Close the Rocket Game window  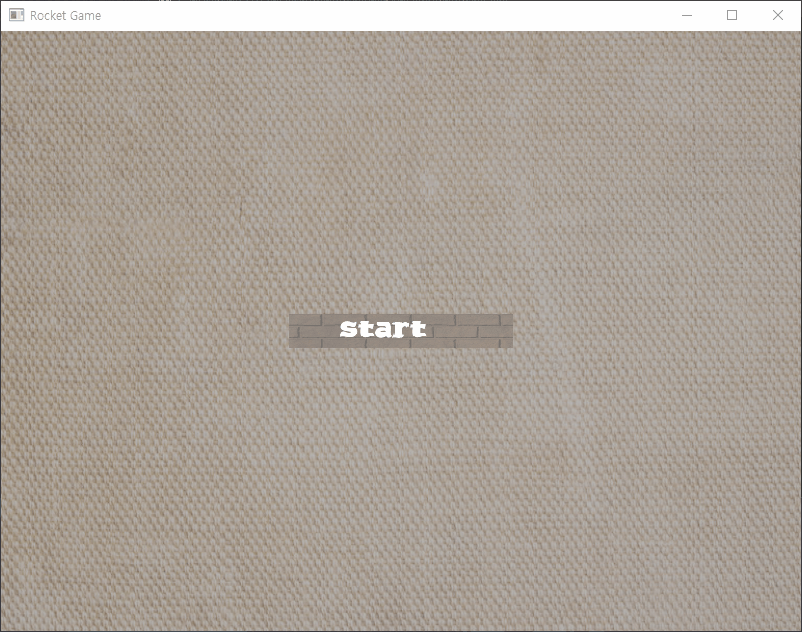(778, 15)
